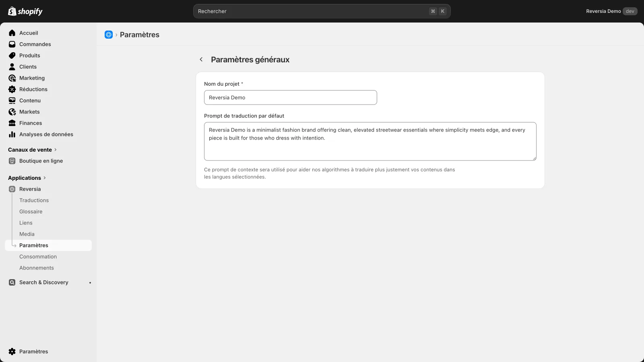Open Marketing section

(x=32, y=78)
